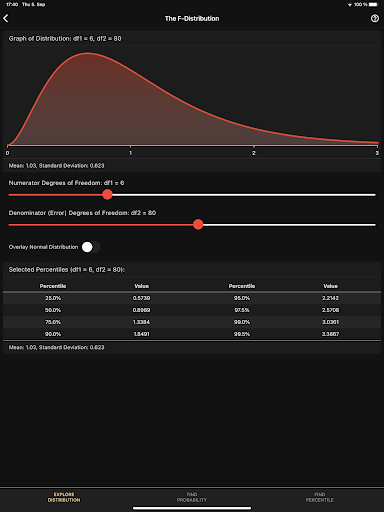Select Explore Distribution tab
Viewport: 384px width, 512px height.
pyautogui.click(x=64, y=497)
